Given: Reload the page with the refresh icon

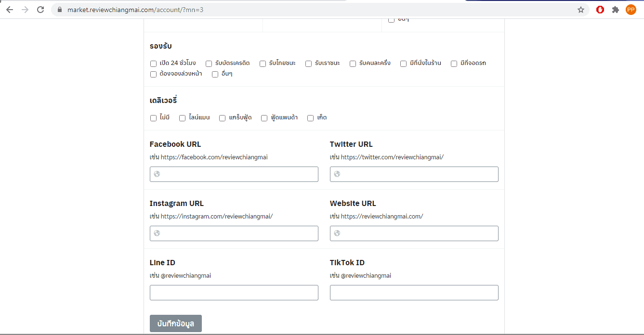Looking at the screenshot, I should (x=40, y=10).
